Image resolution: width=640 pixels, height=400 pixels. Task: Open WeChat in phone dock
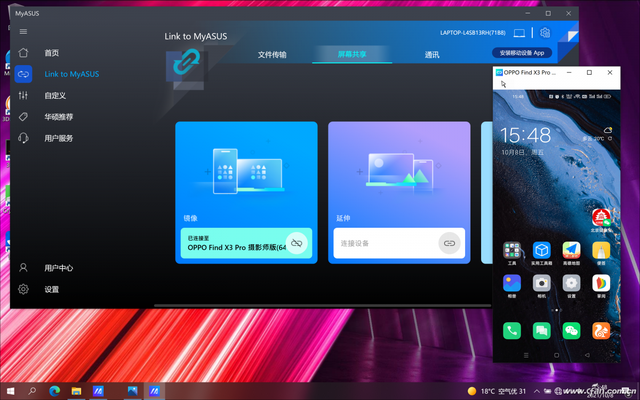coord(571,331)
